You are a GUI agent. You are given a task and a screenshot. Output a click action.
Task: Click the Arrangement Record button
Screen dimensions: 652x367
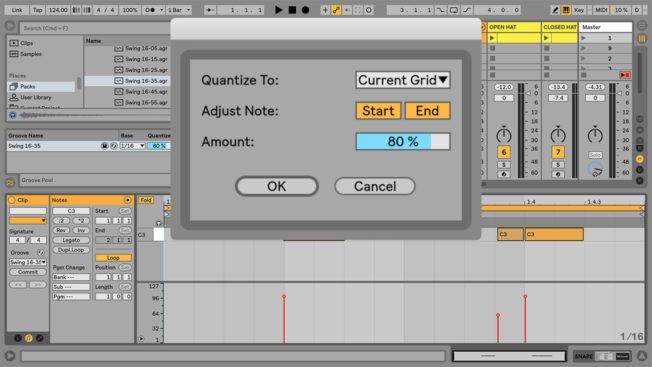(306, 10)
